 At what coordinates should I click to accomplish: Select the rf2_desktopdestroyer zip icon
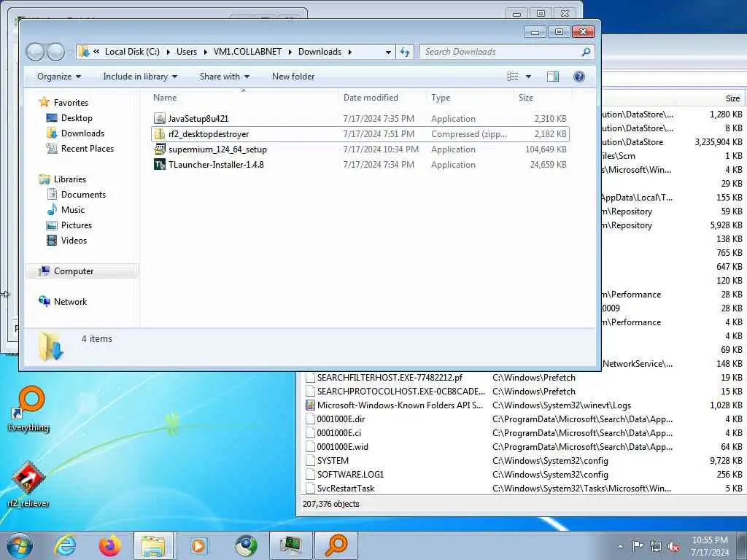(x=160, y=134)
